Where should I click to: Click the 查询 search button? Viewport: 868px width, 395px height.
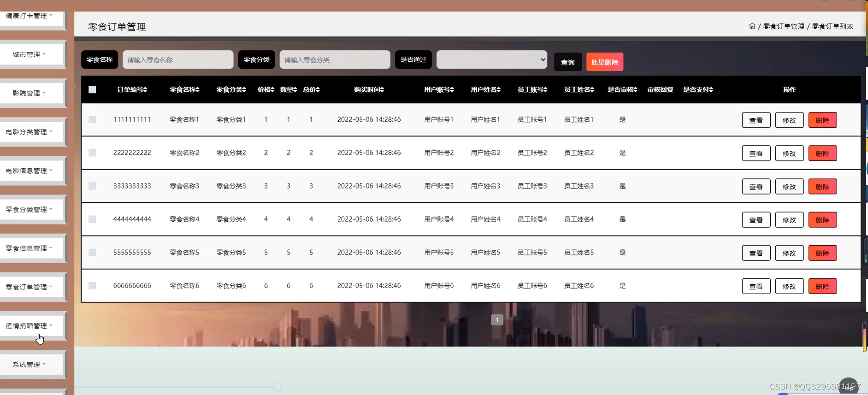click(568, 62)
